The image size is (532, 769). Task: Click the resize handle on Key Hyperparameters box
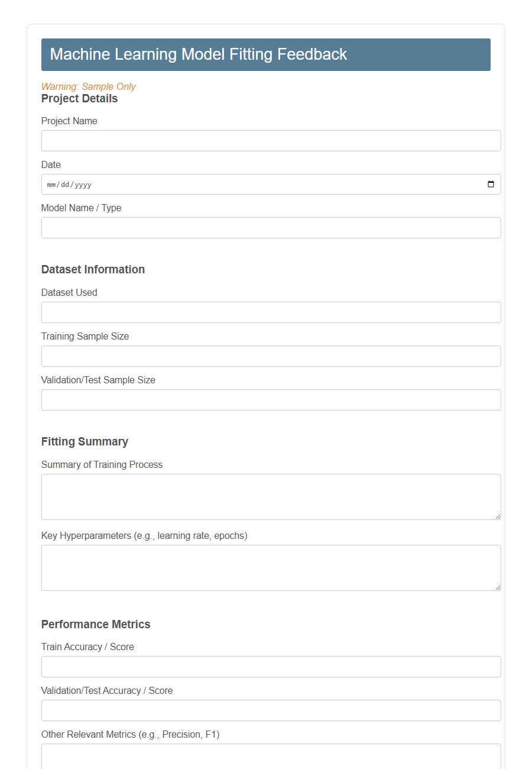coord(498,588)
